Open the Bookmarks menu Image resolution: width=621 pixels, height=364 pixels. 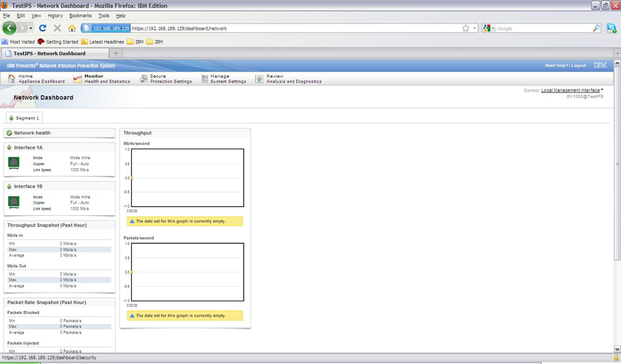[81, 15]
